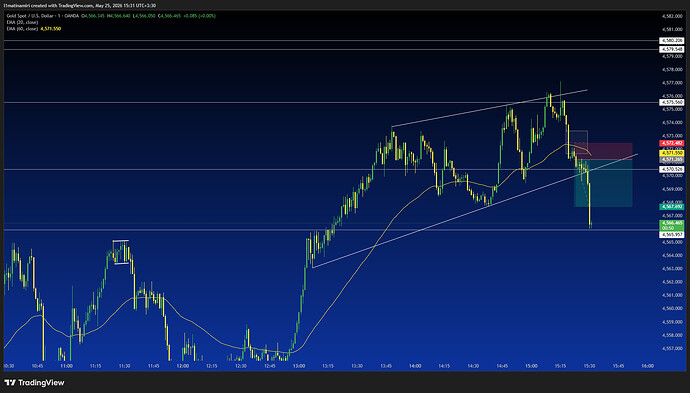Click the 4,565.957 horizontal line price label
Image resolution: width=690 pixels, height=393 pixels.
672,235
